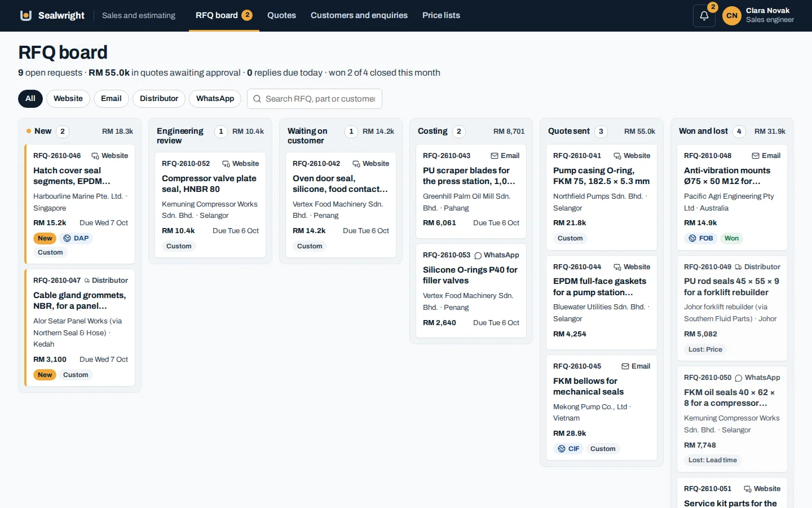Open the Silicone O-rings P40 card

click(471, 291)
